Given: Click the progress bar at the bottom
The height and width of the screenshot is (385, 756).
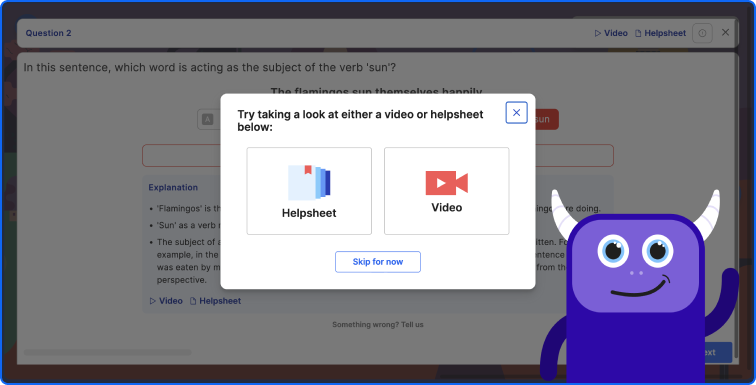Looking at the screenshot, I should click(x=108, y=352).
